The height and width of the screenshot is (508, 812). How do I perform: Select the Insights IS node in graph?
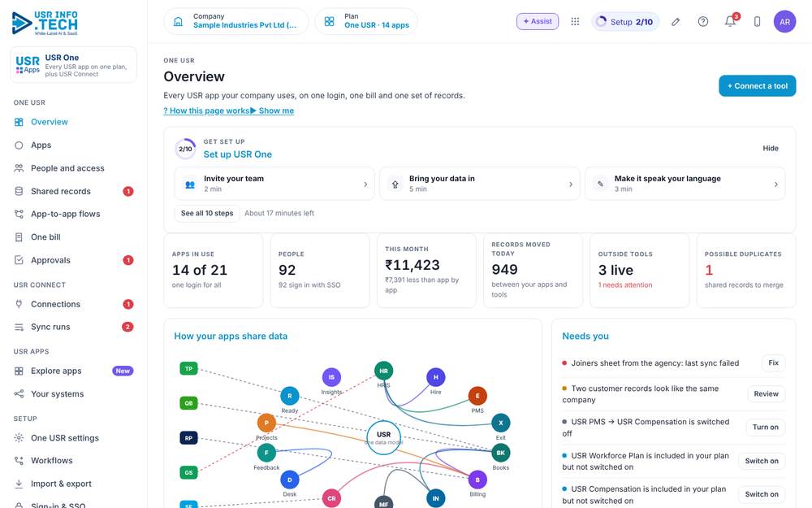331,377
